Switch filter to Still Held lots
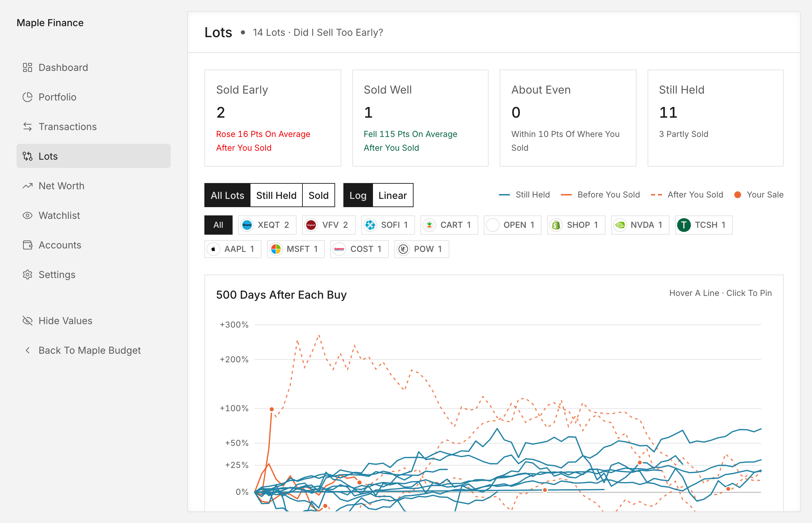 (276, 195)
